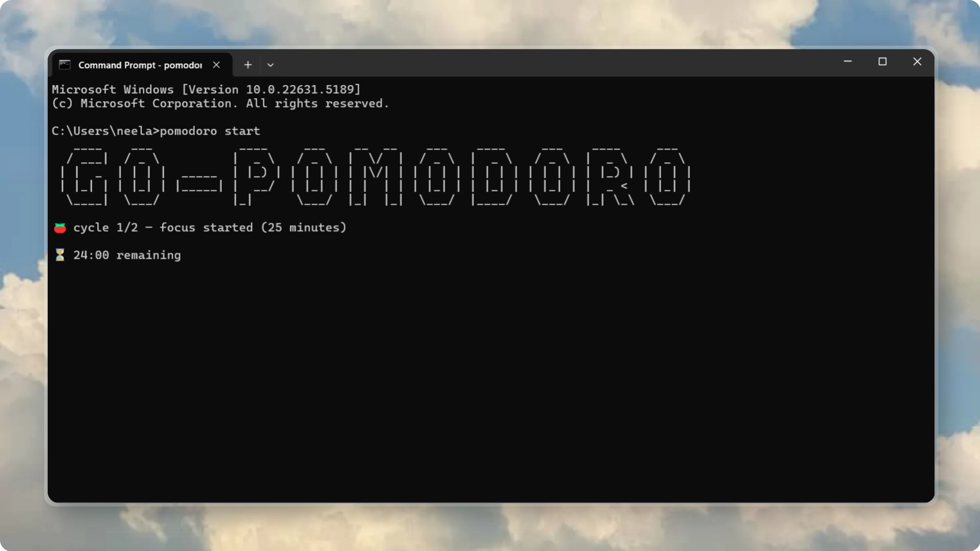The image size is (980, 551).
Task: Select the 24:00 remaining timer text
Action: [x=127, y=255]
